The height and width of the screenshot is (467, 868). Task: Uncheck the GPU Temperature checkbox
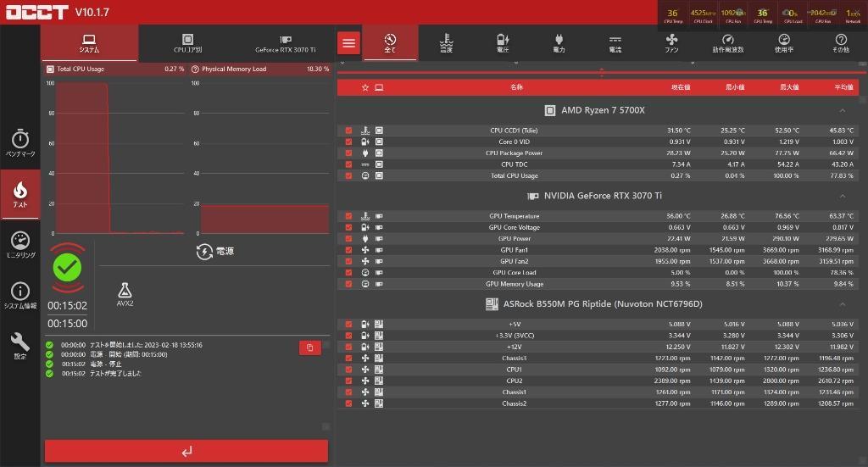pos(348,216)
